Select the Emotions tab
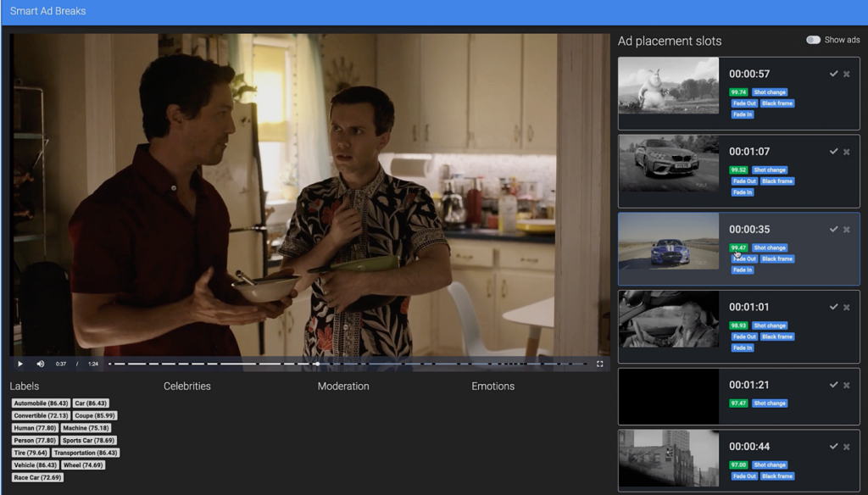The image size is (868, 495). (x=492, y=386)
